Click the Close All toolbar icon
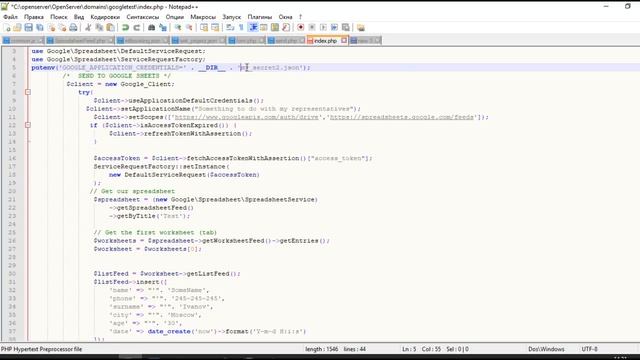This screenshot has width=640, height=360. click(x=62, y=28)
